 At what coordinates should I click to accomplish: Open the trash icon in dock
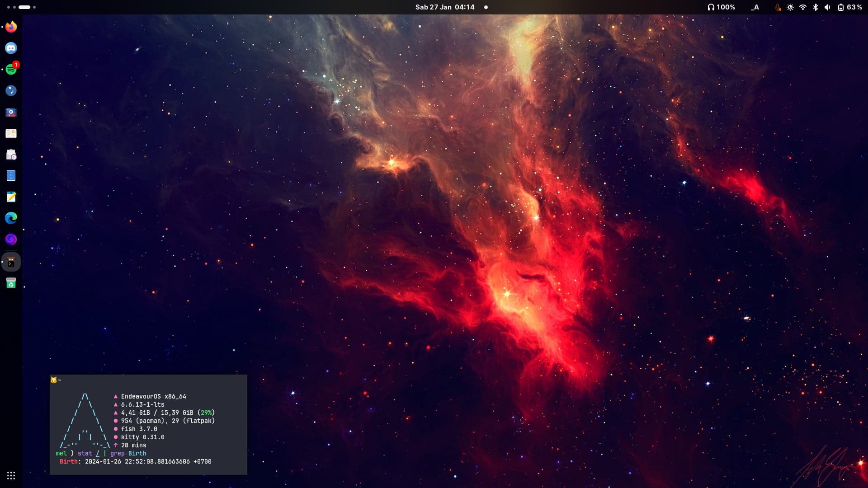[11, 283]
